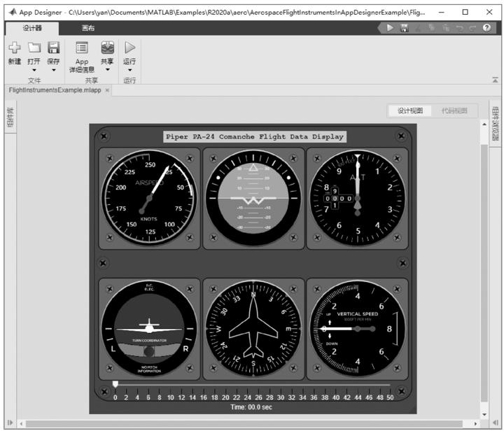Expand the Open (打开) dropdown arrow
Viewport: 504px width, 431px height.
[x=34, y=70]
